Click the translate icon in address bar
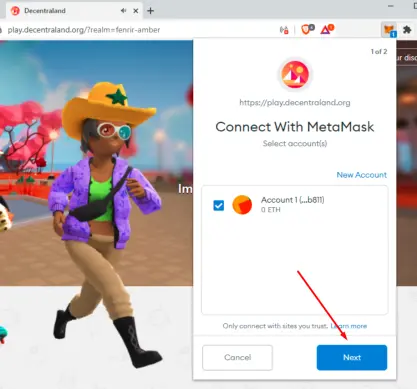Image resolution: width=417 pixels, height=389 pixels. (x=284, y=30)
